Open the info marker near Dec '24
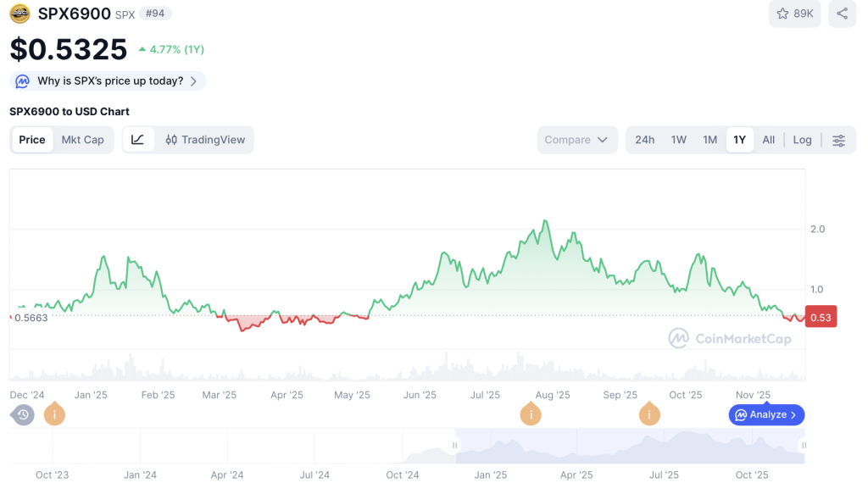868x494 pixels. tap(54, 414)
